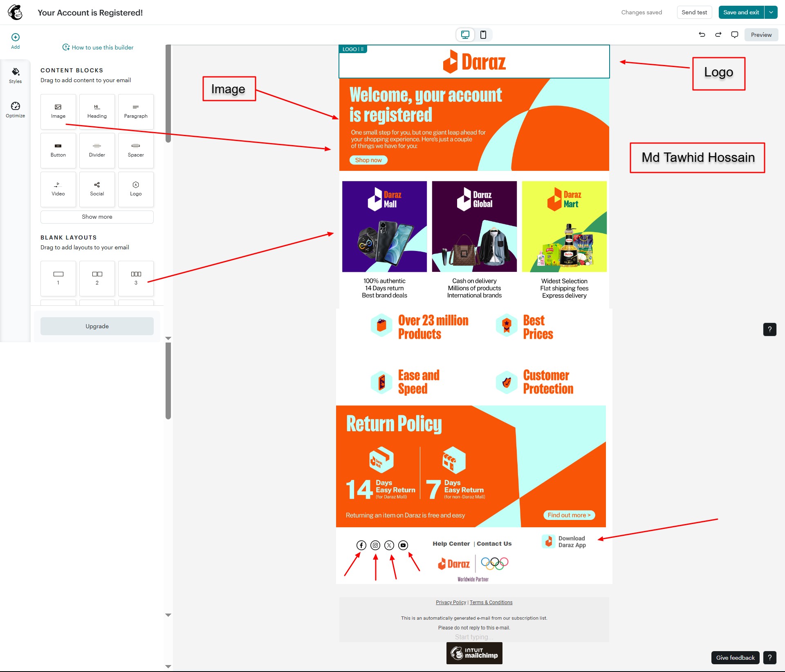This screenshot has height=672, width=785.
Task: Click the redo arrow icon
Action: pos(718,35)
